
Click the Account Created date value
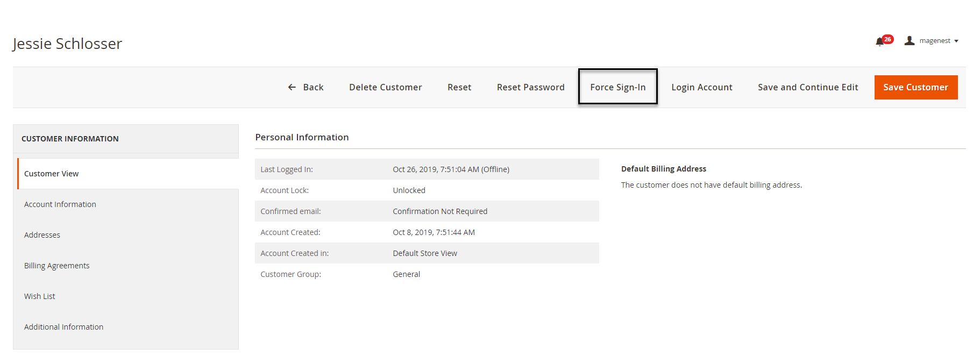click(434, 232)
